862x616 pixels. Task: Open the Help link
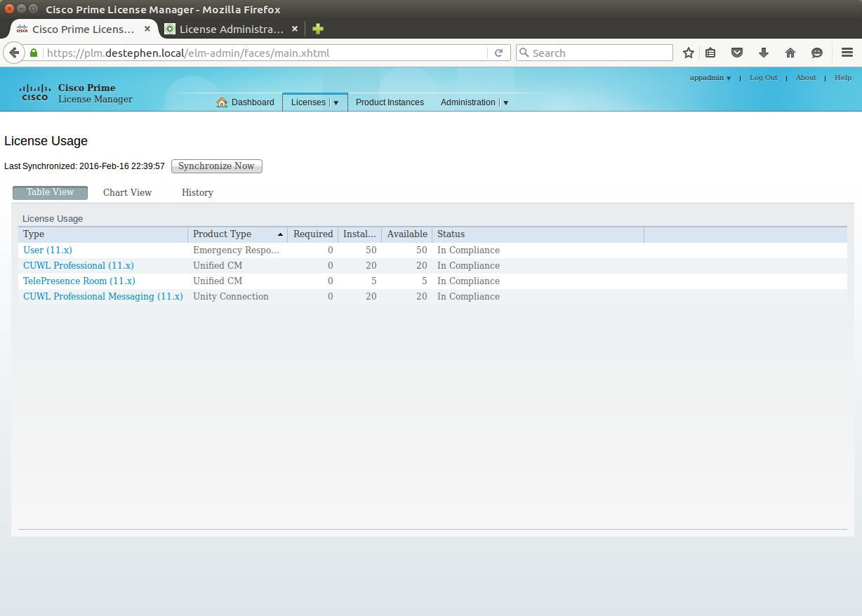(x=843, y=78)
